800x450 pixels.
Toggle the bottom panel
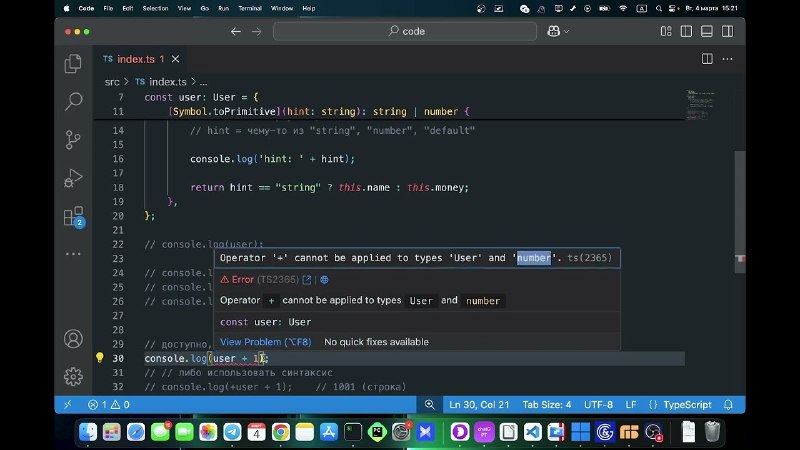[707, 32]
